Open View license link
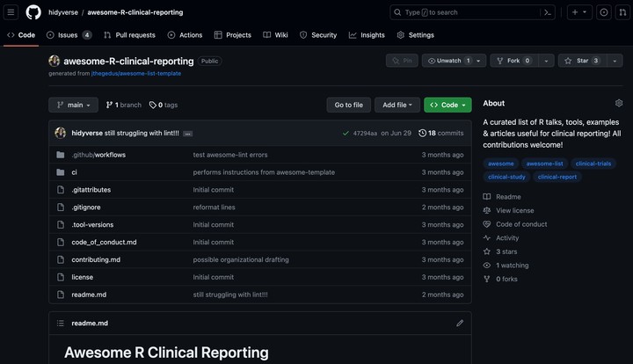This screenshot has height=364, width=633. tap(508, 211)
